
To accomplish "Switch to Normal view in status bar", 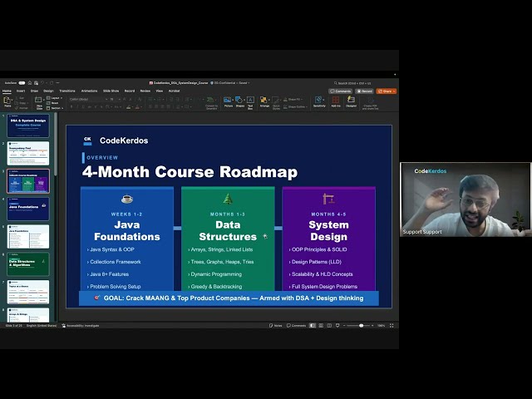I will [313, 326].
